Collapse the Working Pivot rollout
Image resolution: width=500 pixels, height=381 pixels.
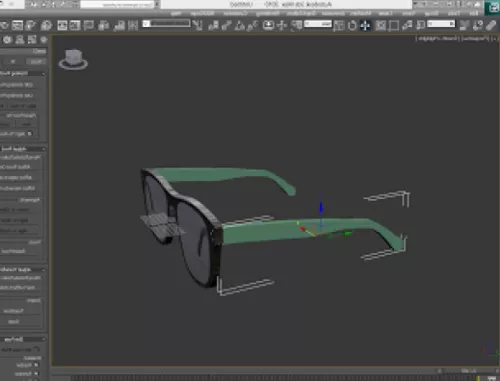(22, 73)
